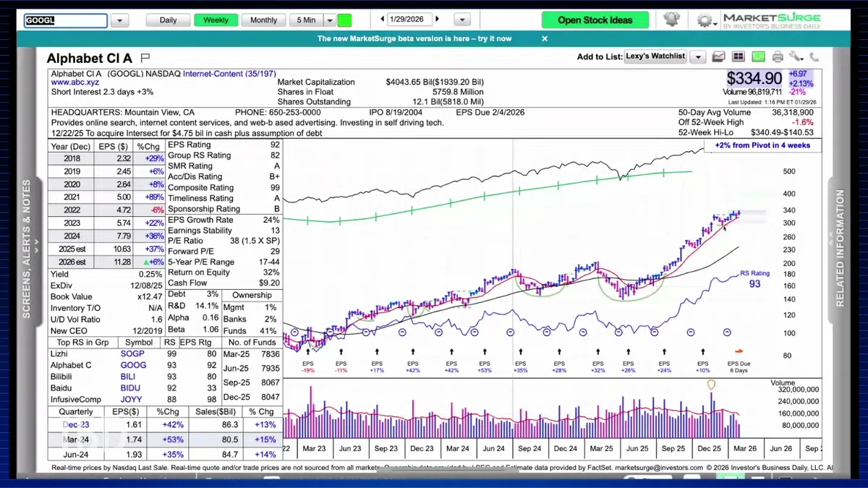The image size is (868, 488).
Task: Click the green chart panel icon
Action: pyautogui.click(x=758, y=56)
